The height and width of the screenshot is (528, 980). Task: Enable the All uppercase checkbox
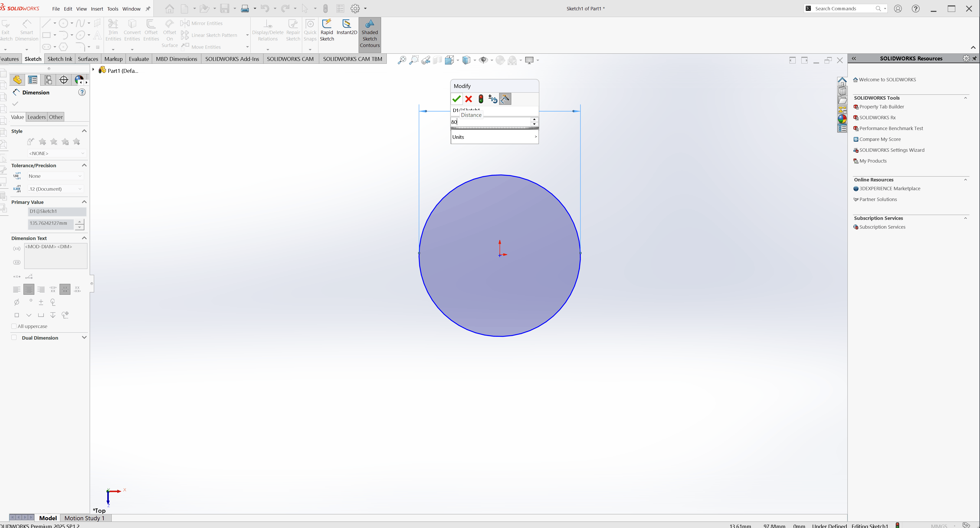point(14,326)
